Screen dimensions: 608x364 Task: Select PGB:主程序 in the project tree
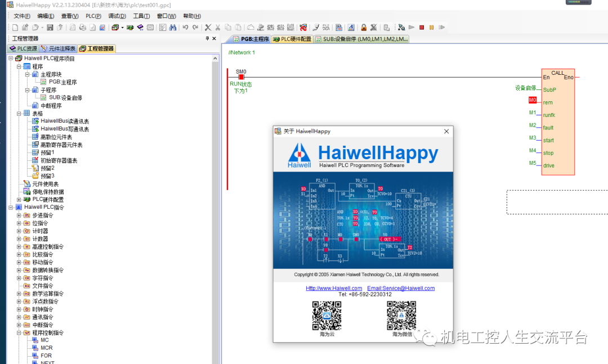point(62,82)
